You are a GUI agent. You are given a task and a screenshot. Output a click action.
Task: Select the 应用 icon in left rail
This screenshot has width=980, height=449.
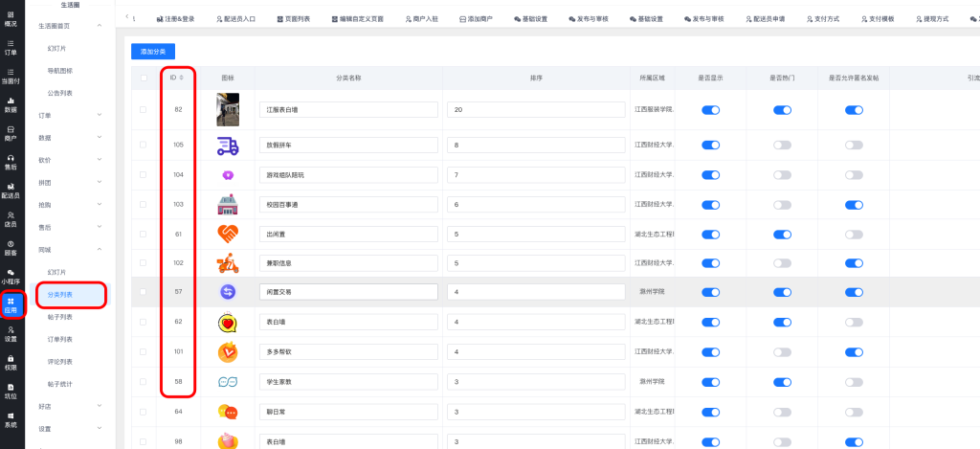pyautogui.click(x=11, y=304)
